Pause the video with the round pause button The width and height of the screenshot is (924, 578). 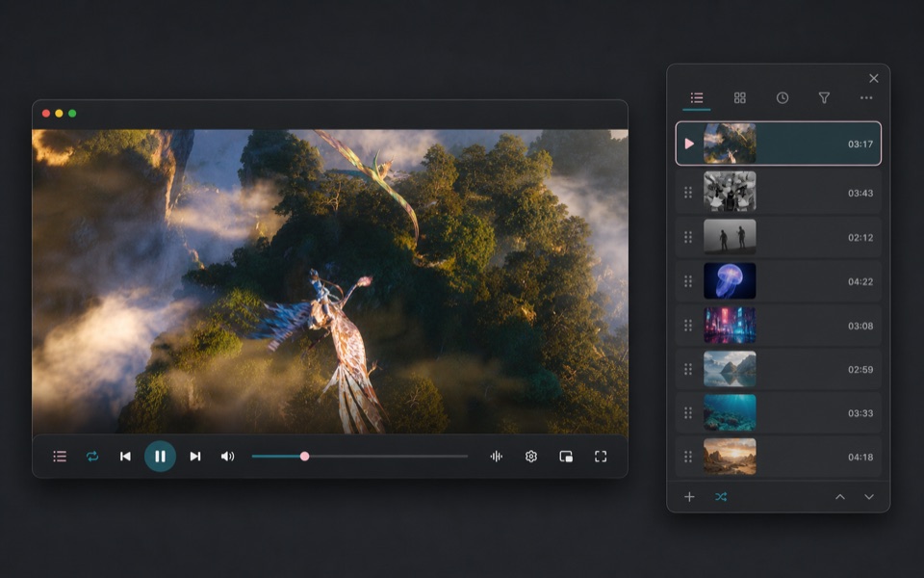click(161, 456)
